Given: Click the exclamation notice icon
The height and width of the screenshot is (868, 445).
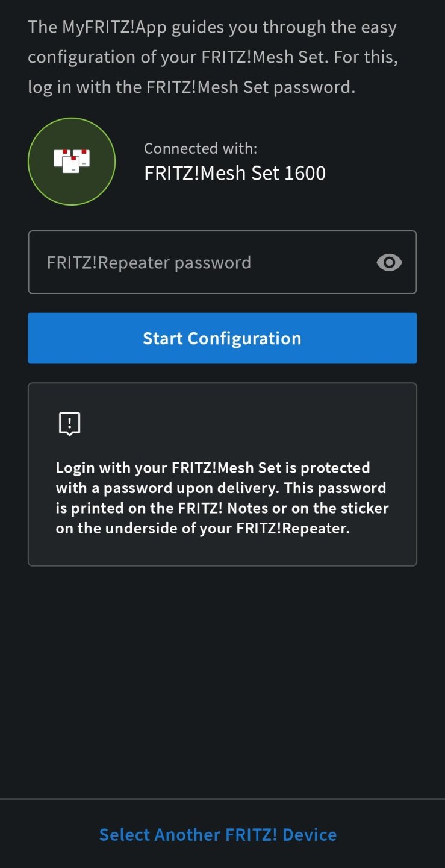Looking at the screenshot, I should point(70,424).
